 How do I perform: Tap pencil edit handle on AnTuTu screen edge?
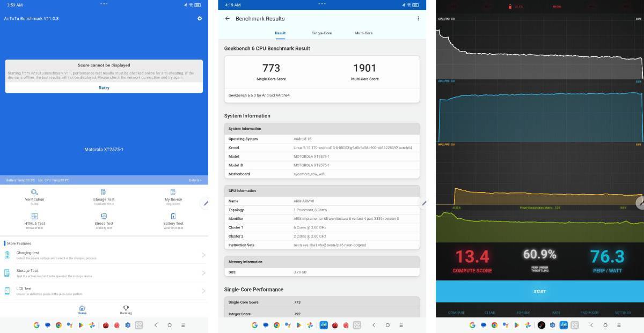204,203
